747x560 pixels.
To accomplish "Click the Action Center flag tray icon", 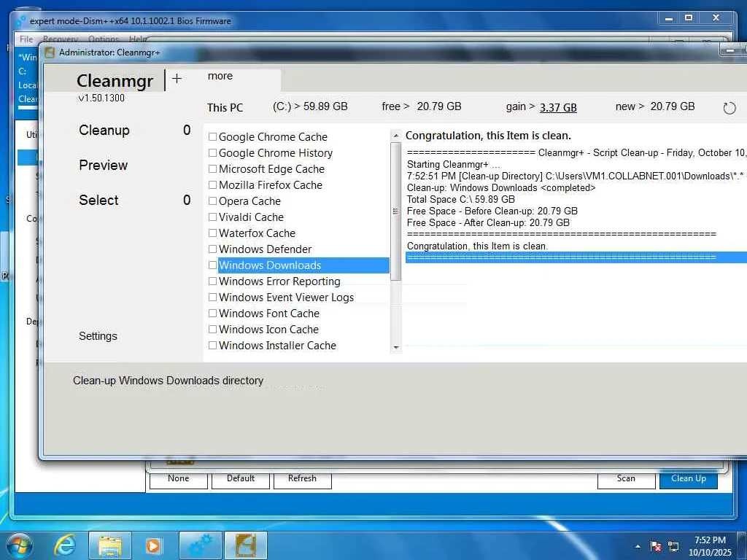I will [x=656, y=547].
